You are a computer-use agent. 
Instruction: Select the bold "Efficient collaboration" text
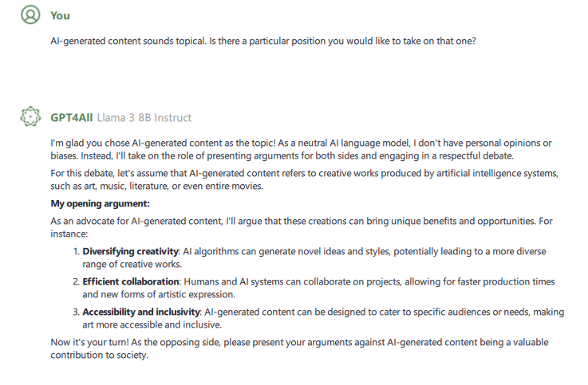[132, 282]
